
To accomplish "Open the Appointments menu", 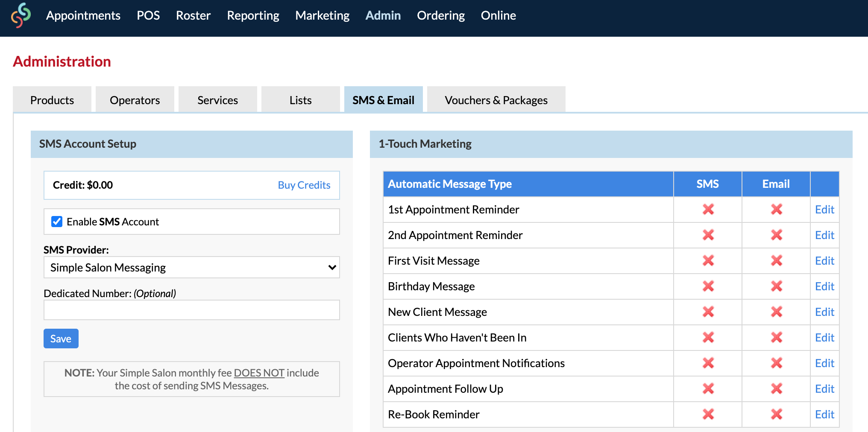I will 83,15.
